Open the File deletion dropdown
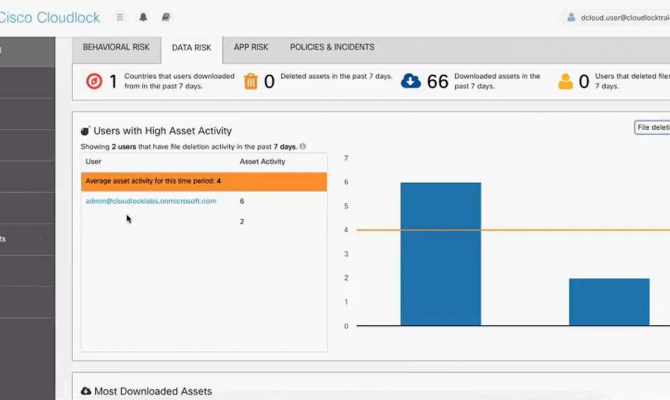The image size is (670, 400). (652, 127)
